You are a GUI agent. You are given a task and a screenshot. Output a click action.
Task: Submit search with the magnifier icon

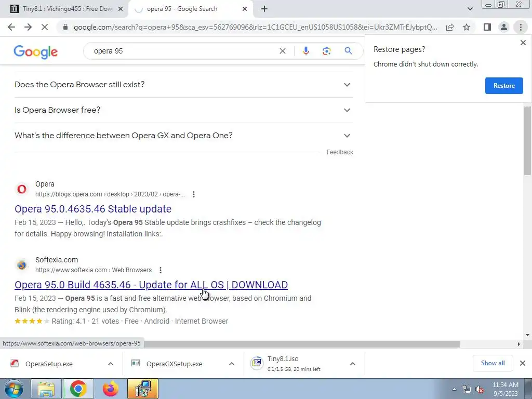pos(348,51)
